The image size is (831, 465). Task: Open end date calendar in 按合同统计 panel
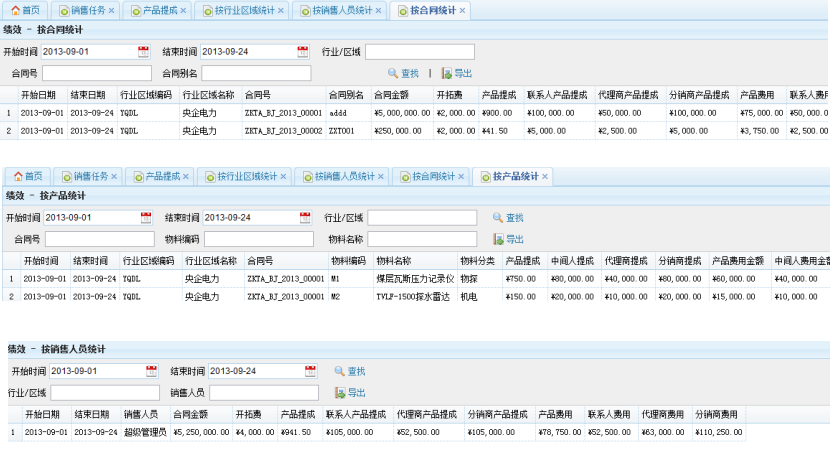coord(302,52)
